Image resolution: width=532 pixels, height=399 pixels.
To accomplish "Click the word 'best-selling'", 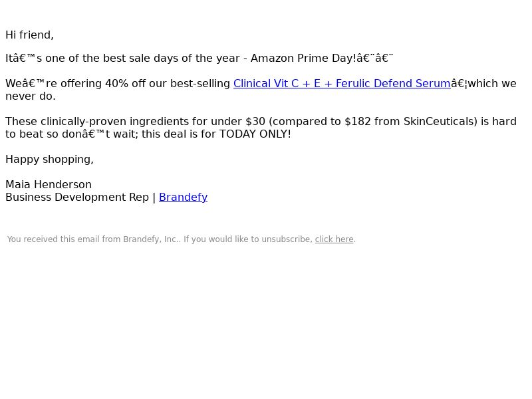I will click(x=200, y=84).
